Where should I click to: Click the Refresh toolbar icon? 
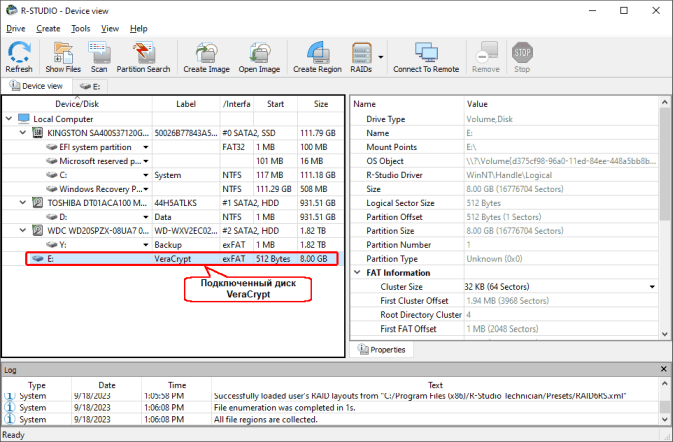point(19,57)
